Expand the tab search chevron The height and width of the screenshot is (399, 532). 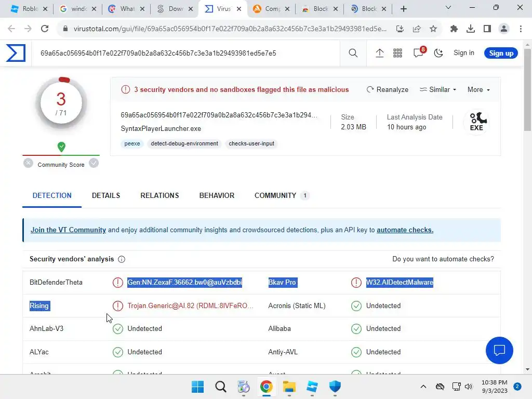448,7
